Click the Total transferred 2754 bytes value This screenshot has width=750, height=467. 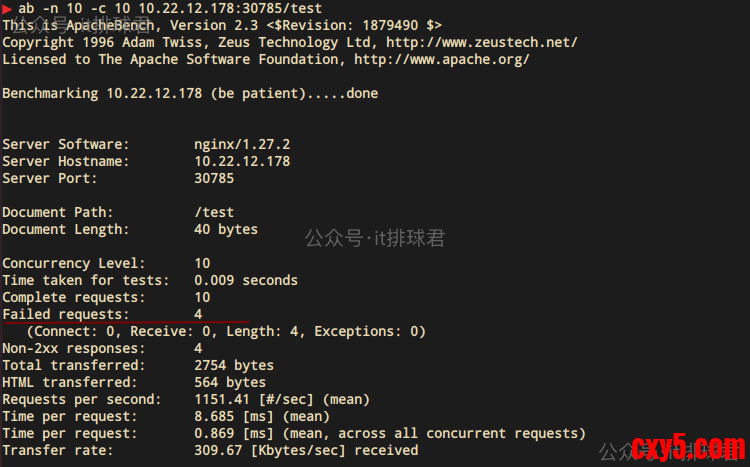click(234, 365)
